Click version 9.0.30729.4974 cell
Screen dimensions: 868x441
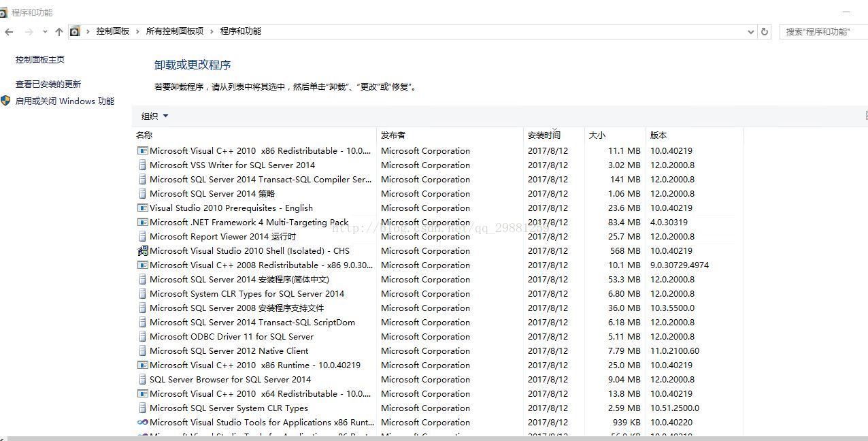tap(680, 265)
